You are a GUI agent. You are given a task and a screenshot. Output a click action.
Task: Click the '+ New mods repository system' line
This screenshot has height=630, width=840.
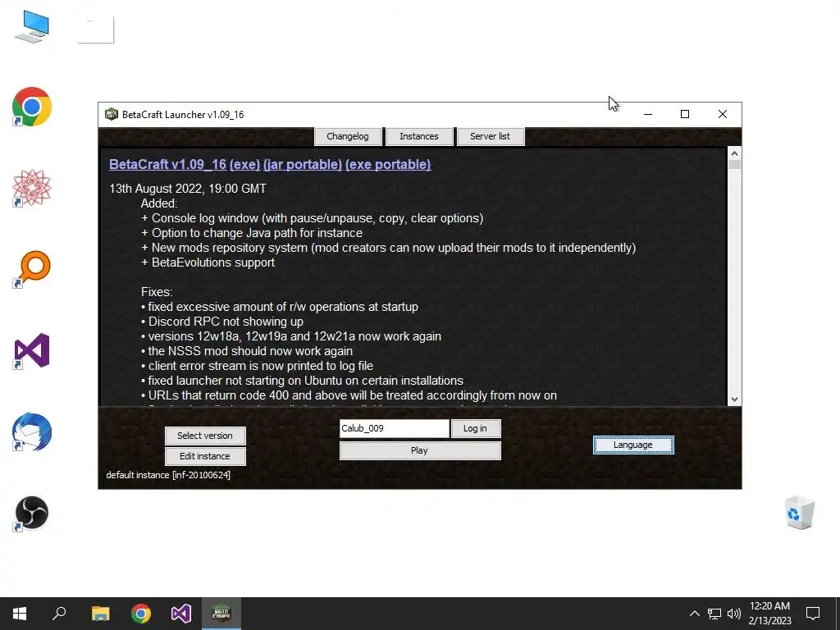click(x=388, y=248)
